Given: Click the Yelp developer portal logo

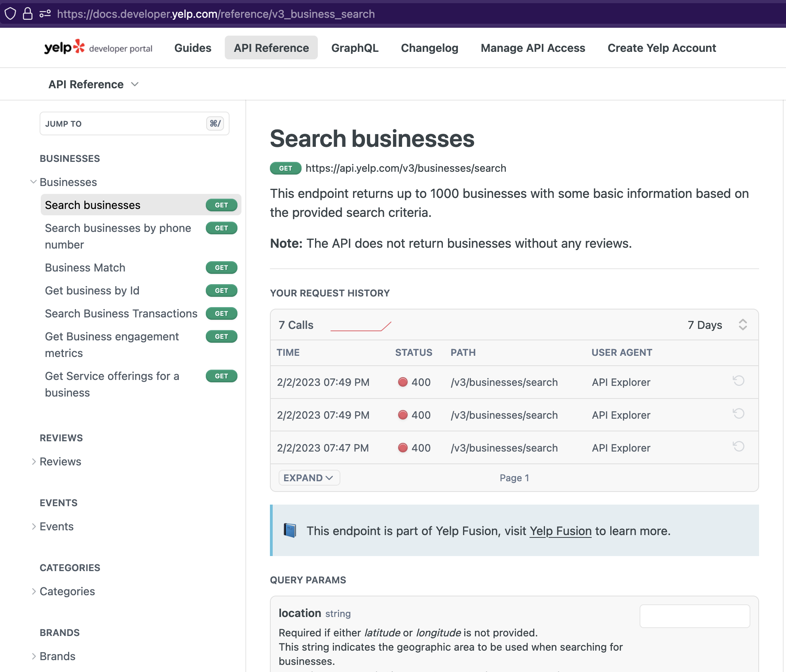Looking at the screenshot, I should (98, 48).
